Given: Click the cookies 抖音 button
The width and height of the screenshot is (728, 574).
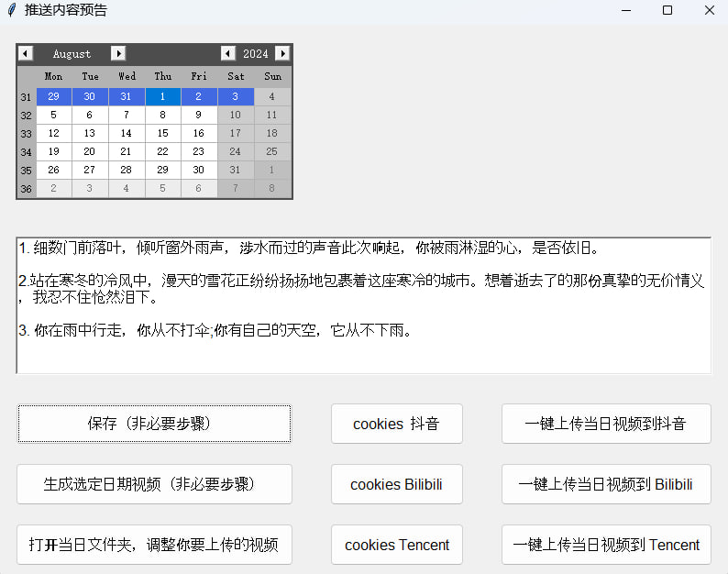Looking at the screenshot, I should 396,424.
